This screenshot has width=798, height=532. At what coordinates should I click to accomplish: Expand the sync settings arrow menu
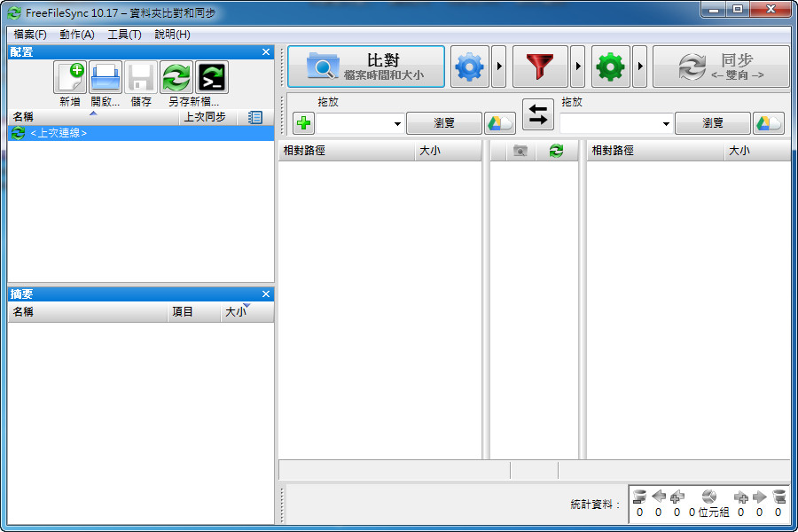pos(640,66)
